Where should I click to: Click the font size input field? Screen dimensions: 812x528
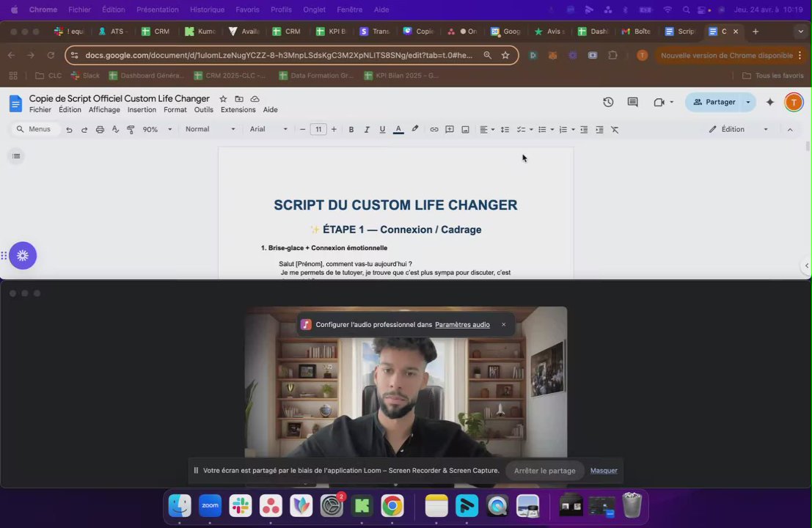click(318, 129)
